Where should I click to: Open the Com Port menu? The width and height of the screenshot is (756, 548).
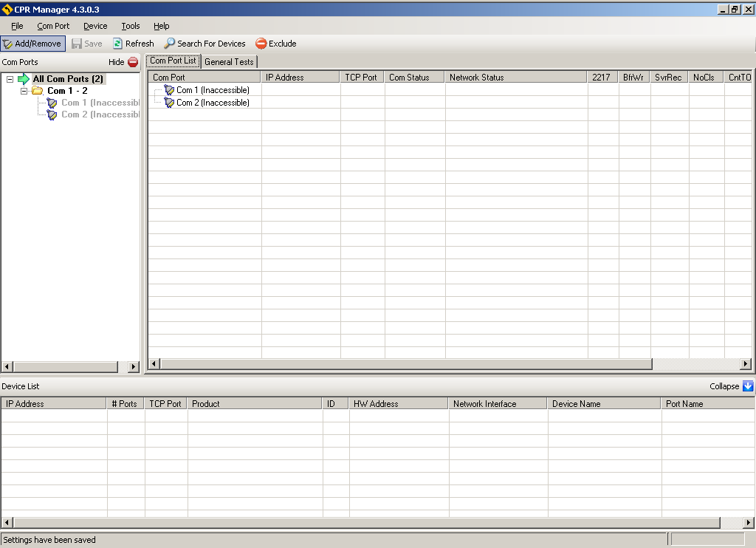[53, 26]
